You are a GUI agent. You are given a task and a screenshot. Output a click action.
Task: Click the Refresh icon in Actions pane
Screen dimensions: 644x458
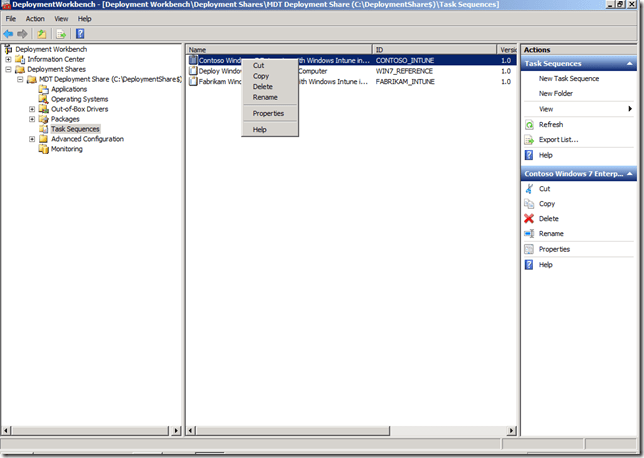tap(529, 124)
